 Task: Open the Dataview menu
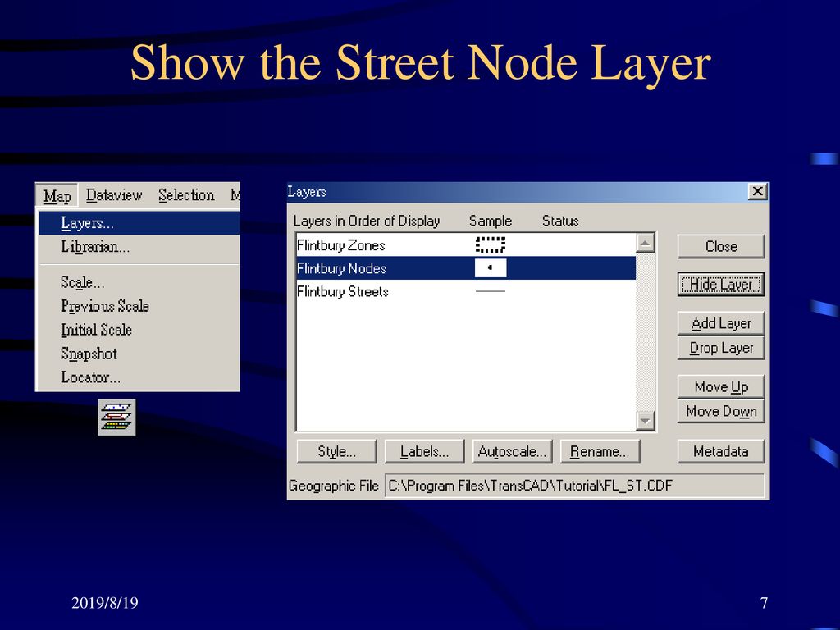pos(114,195)
